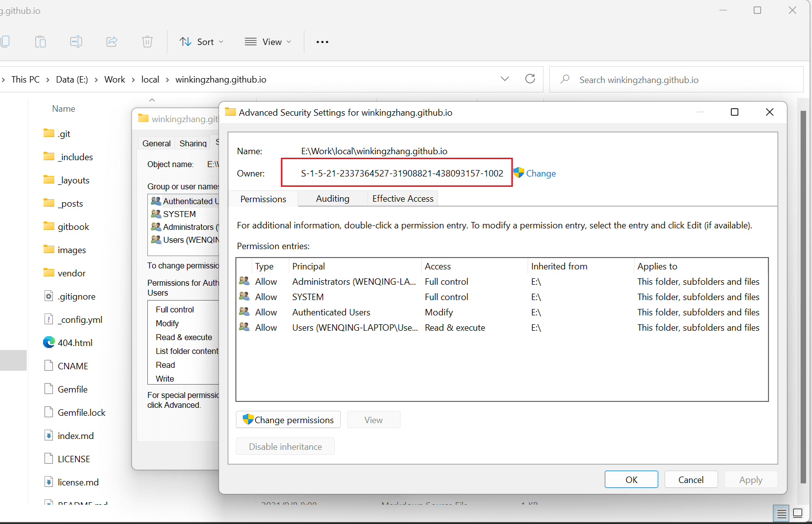Switch to Sharing tab in Properties window

tap(193, 143)
